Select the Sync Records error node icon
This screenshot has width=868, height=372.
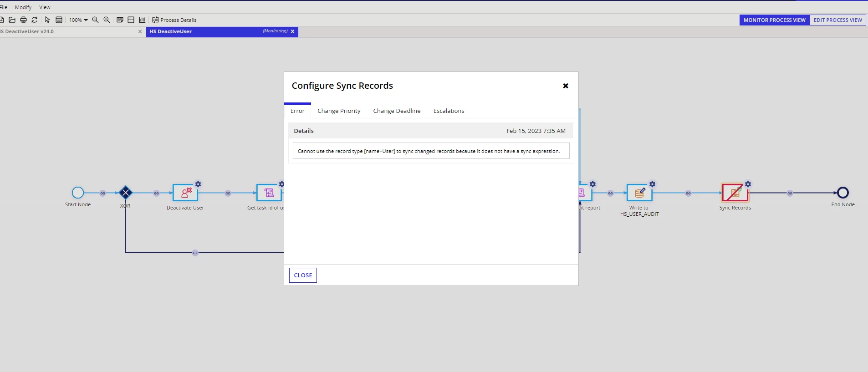(x=735, y=193)
